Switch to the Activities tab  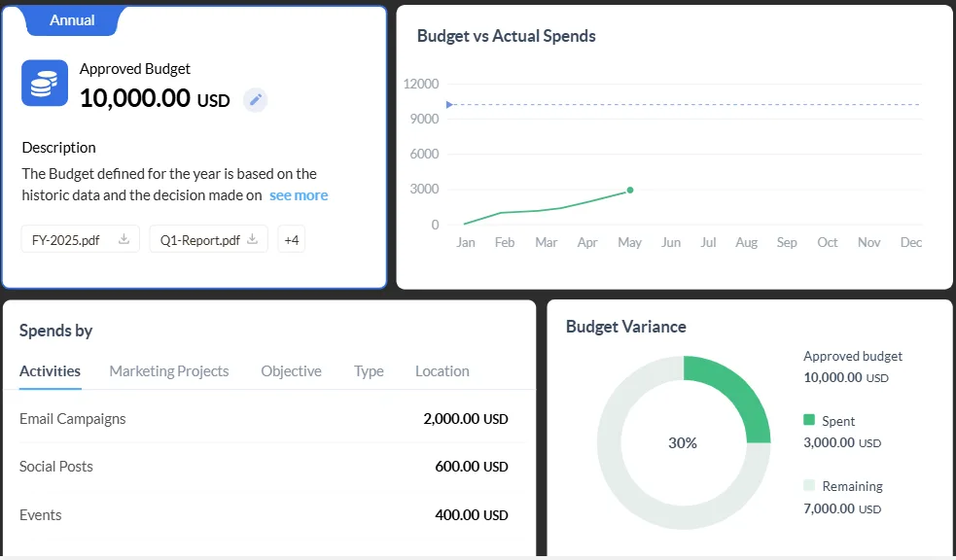(50, 371)
